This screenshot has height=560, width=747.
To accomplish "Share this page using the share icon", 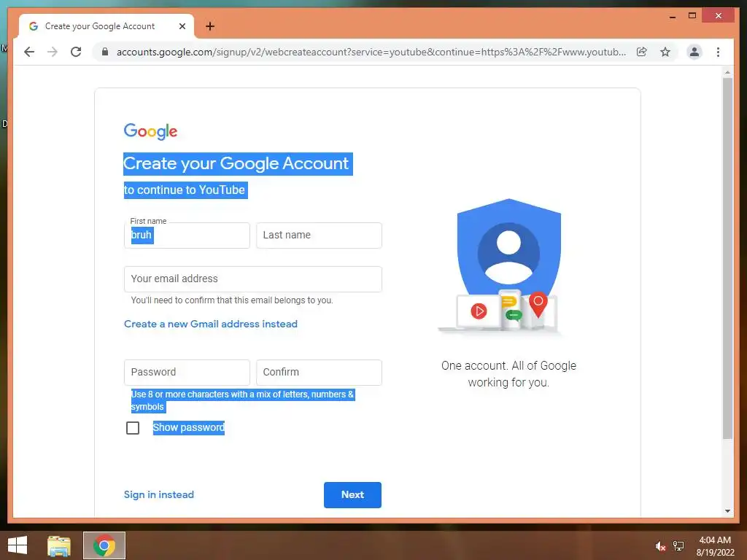I will pos(642,52).
